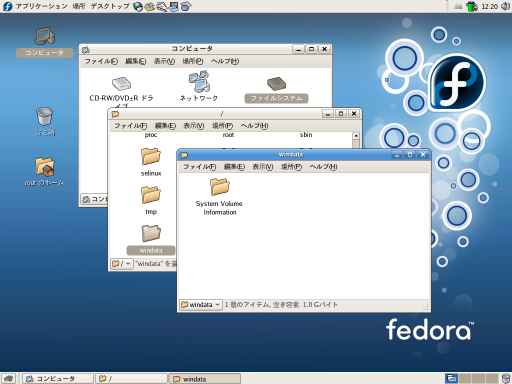Expand the / location dropdown in status bar
Image resolution: width=512 pixels, height=384 pixels.
click(121, 264)
